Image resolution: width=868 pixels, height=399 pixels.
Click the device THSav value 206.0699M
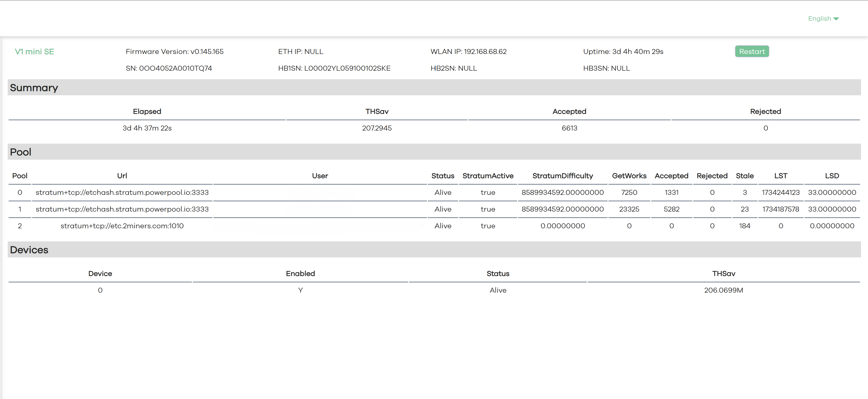tap(723, 290)
